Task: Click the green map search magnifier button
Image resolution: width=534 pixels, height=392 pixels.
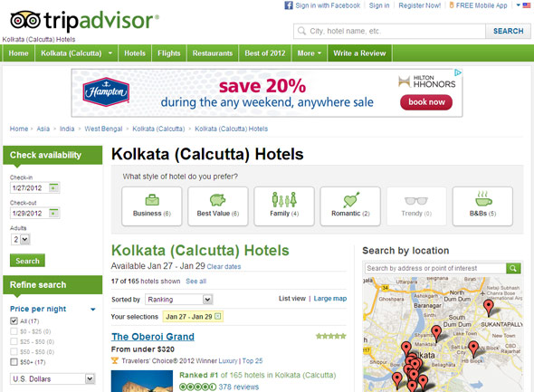Action: (513, 268)
